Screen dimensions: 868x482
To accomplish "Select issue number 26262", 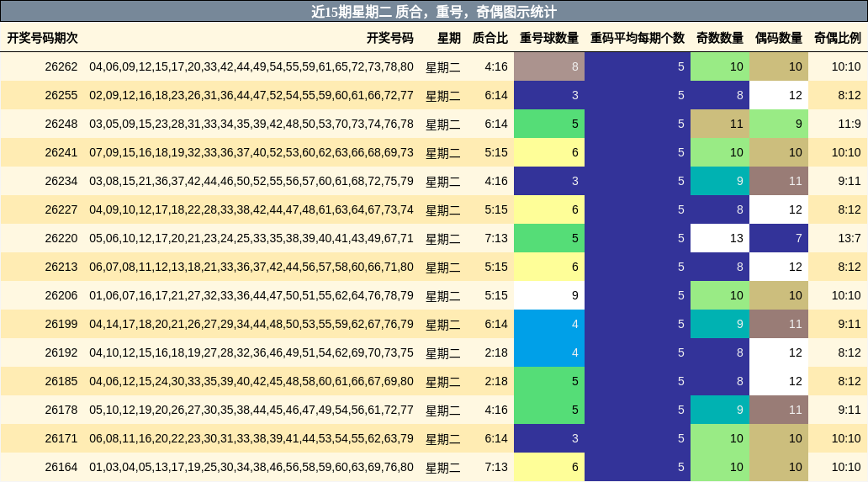I will tap(61, 66).
